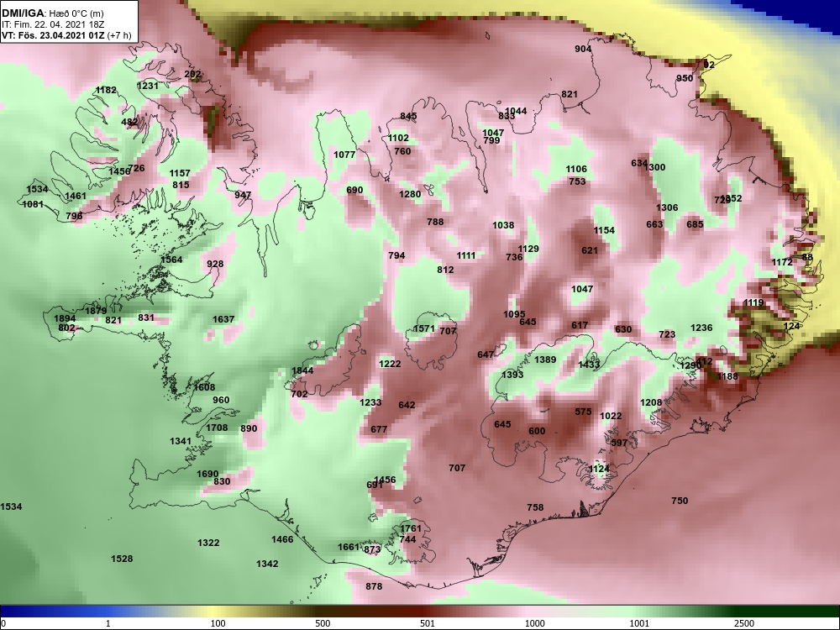Select the 1690 height value
This screenshot has height=630, width=840.
coord(207,474)
